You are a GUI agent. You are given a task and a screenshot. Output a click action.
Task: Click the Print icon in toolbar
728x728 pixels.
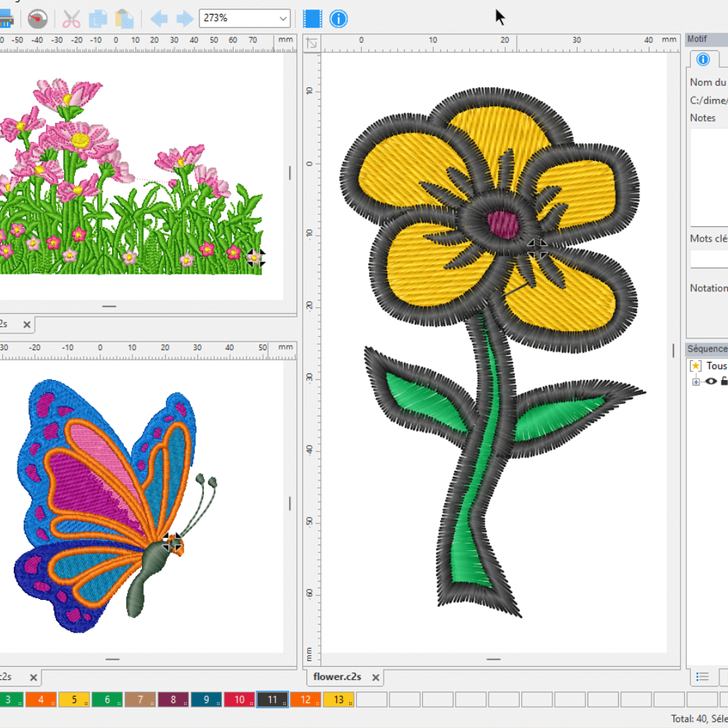point(6,18)
